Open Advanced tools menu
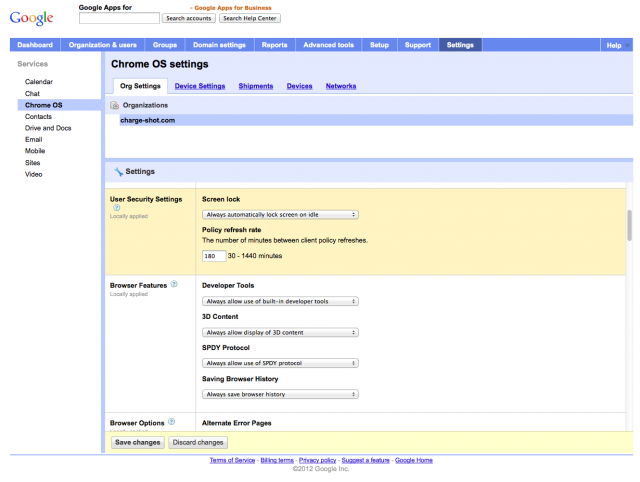Screen dimensions: 640x482 pyautogui.click(x=329, y=45)
